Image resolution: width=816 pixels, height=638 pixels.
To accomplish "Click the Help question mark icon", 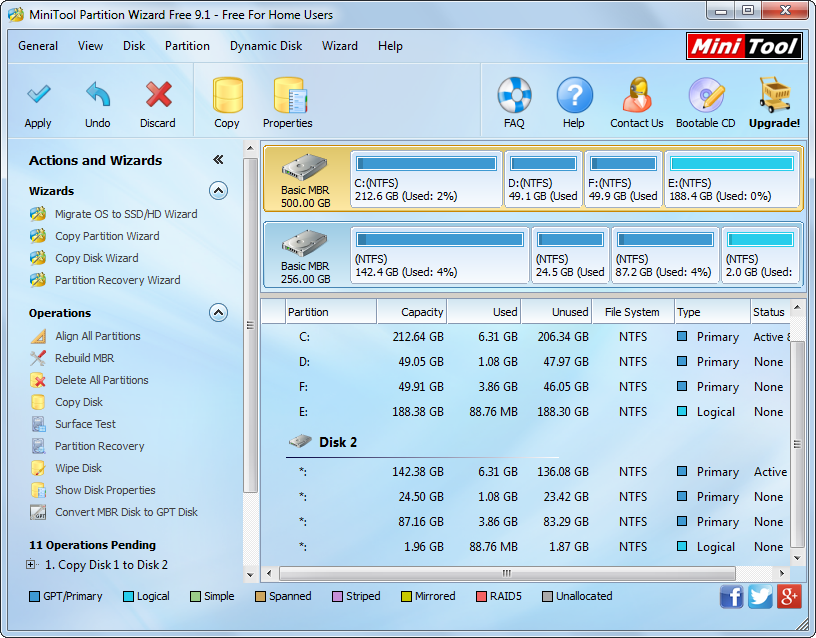I will [575, 95].
